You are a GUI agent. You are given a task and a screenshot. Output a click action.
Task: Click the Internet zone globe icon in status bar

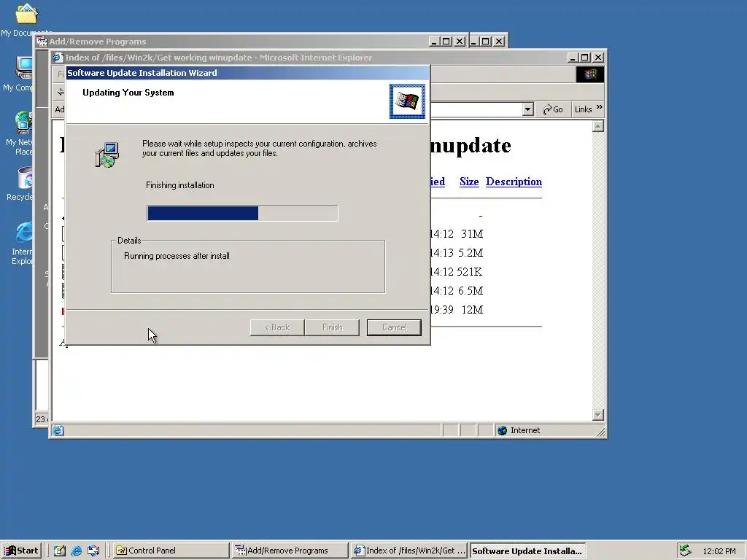(502, 430)
